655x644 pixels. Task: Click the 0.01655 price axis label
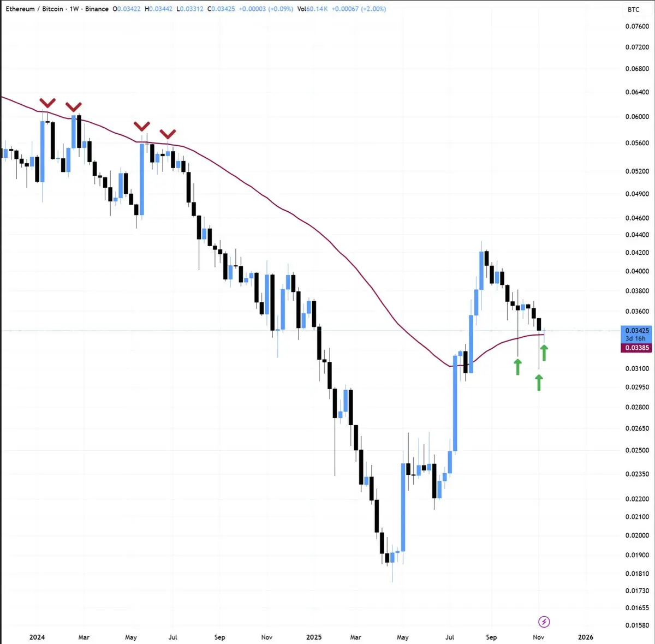(x=637, y=608)
